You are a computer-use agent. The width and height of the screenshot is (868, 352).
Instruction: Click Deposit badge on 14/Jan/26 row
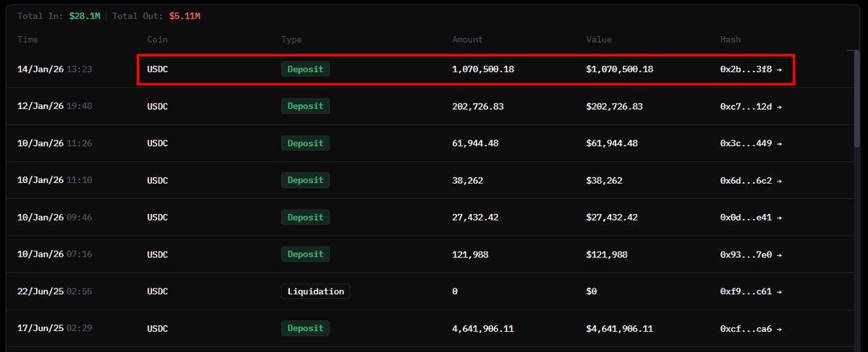[x=305, y=69]
